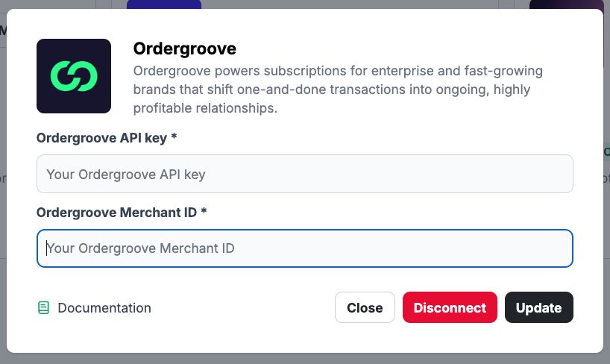Disconnect the Ordergroove integration
The height and width of the screenshot is (364, 610).
[x=450, y=307]
